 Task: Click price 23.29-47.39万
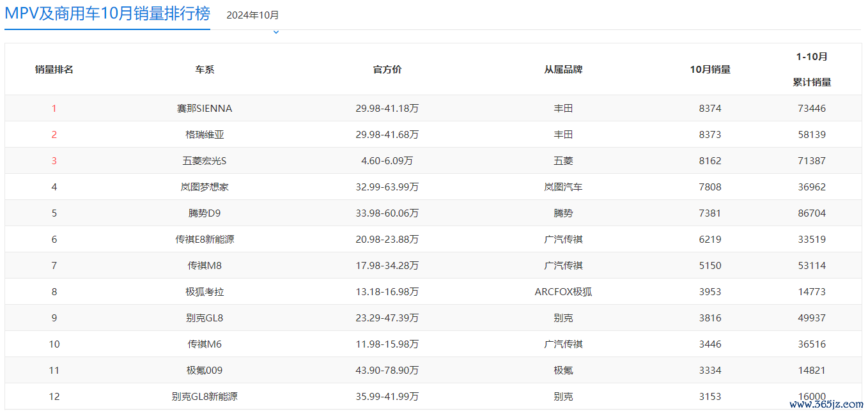(387, 318)
